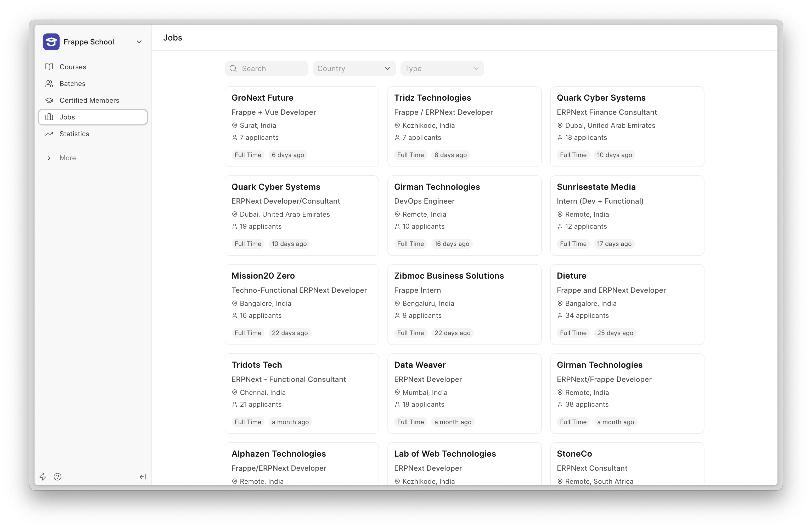
Task: Open the help question mark icon
Action: point(58,476)
